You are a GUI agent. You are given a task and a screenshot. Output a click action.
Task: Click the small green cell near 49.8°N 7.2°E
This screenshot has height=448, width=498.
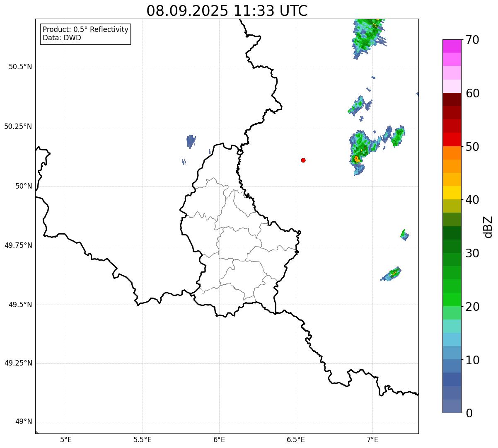tap(404, 235)
